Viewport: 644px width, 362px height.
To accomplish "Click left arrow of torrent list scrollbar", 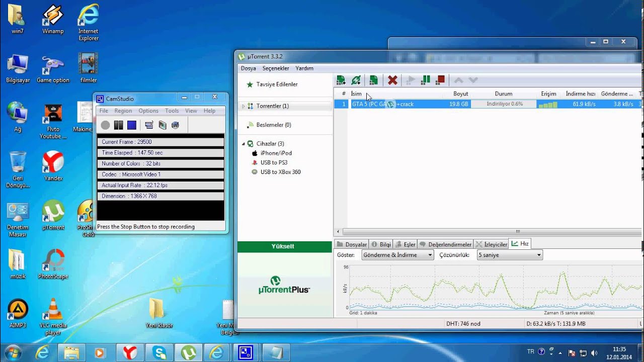I will coord(338,232).
